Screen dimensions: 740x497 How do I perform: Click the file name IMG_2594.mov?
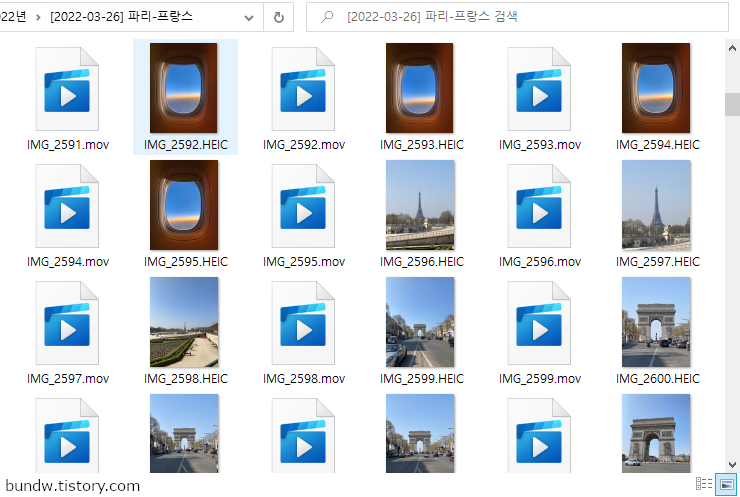pos(68,262)
